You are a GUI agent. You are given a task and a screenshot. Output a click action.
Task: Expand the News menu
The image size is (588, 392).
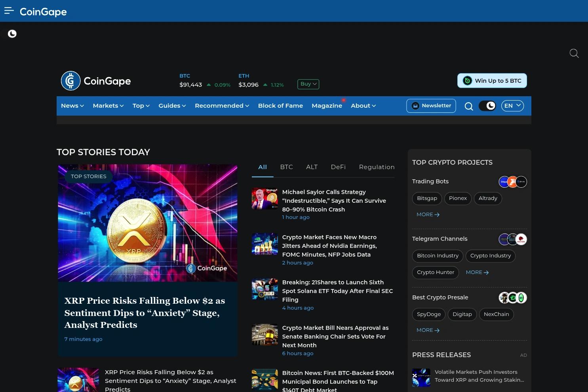coord(72,106)
